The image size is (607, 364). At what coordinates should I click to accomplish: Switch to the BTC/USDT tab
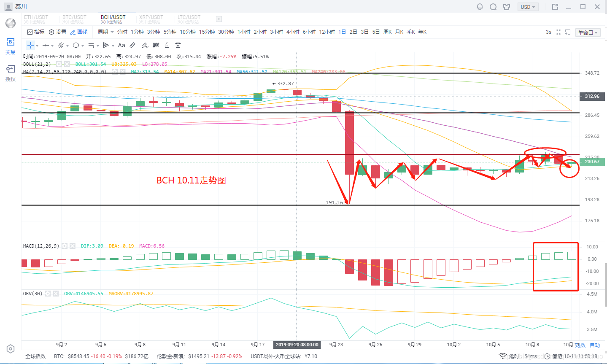74,19
